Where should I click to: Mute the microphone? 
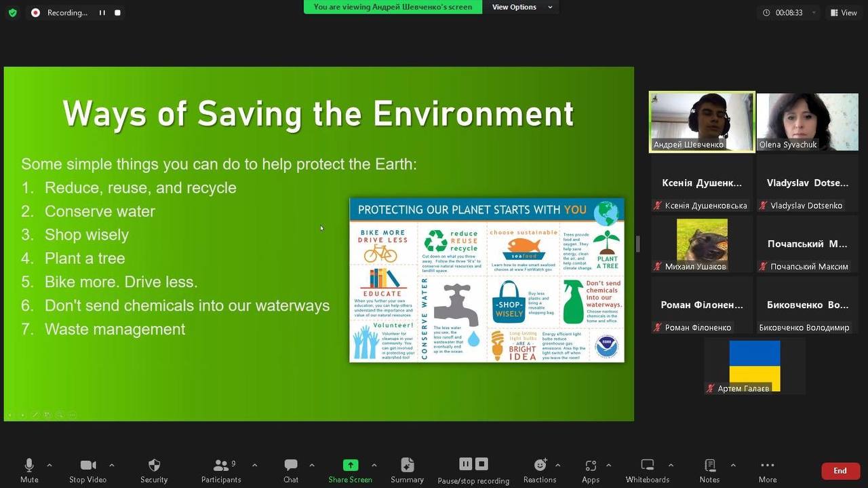pos(29,470)
